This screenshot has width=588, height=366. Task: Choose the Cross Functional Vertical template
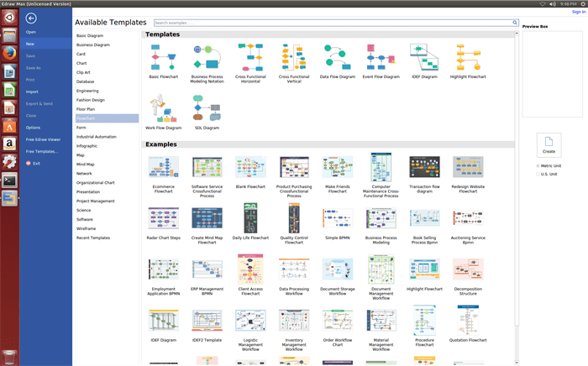[x=294, y=57]
